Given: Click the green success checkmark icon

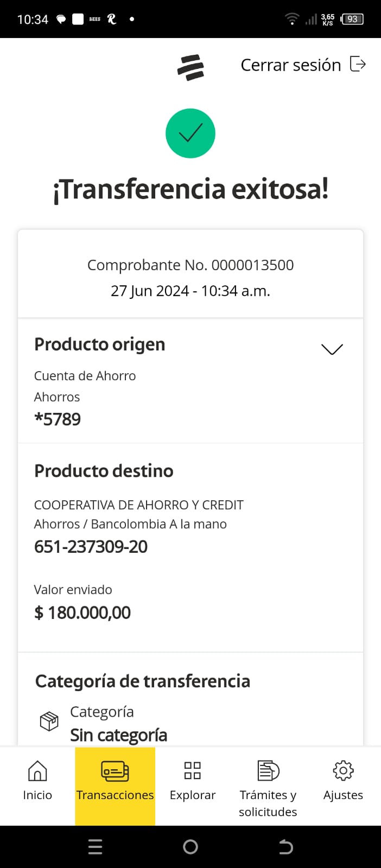Looking at the screenshot, I should click(x=190, y=133).
